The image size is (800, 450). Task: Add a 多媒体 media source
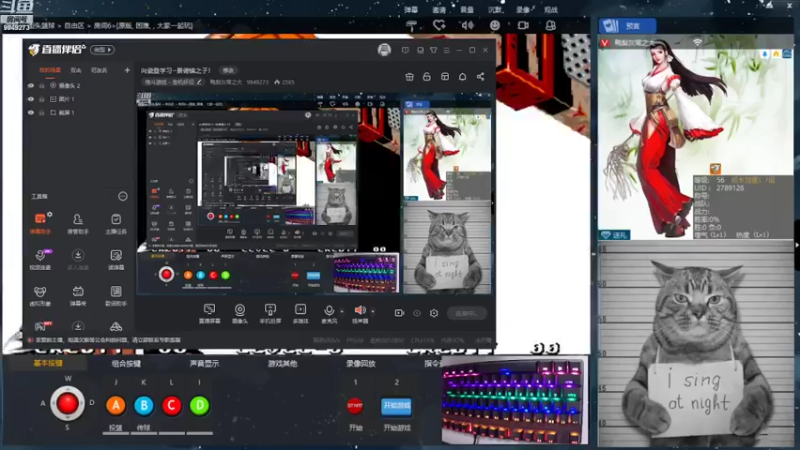click(301, 313)
